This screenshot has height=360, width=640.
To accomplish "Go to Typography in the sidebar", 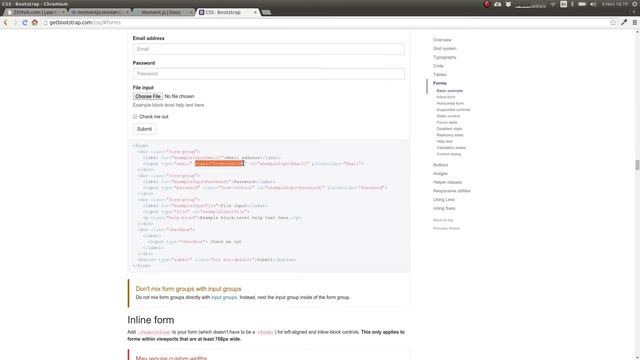I will click(x=444, y=58).
